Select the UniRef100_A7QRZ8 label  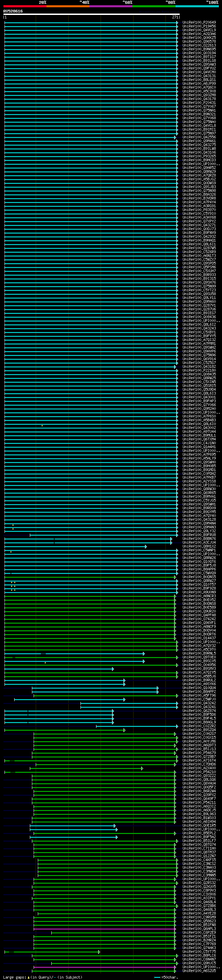pos(199,175)
